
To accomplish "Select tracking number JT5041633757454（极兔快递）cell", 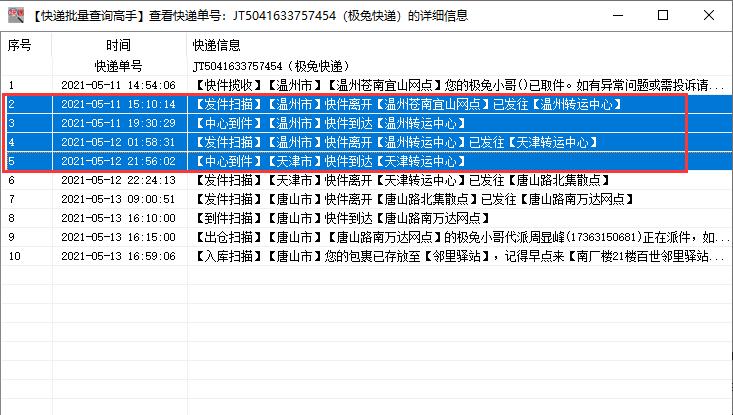I will (x=272, y=66).
